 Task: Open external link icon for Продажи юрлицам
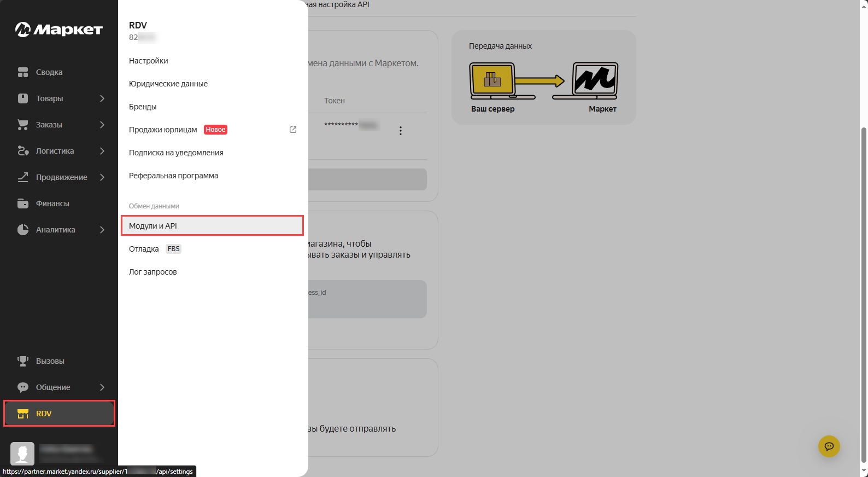[x=293, y=130]
